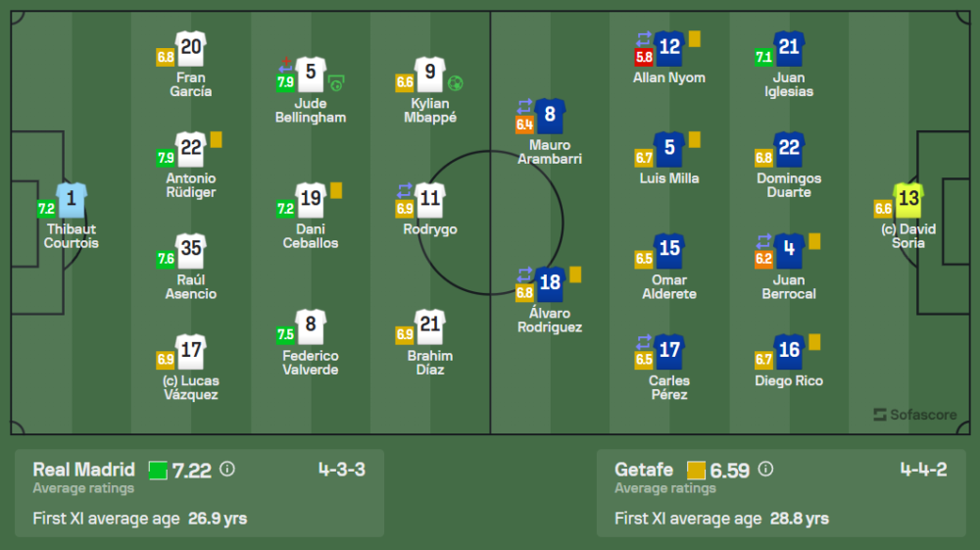Click Fran García's 6.8 rating badge
The width and height of the screenshot is (980, 550).
[x=166, y=57]
